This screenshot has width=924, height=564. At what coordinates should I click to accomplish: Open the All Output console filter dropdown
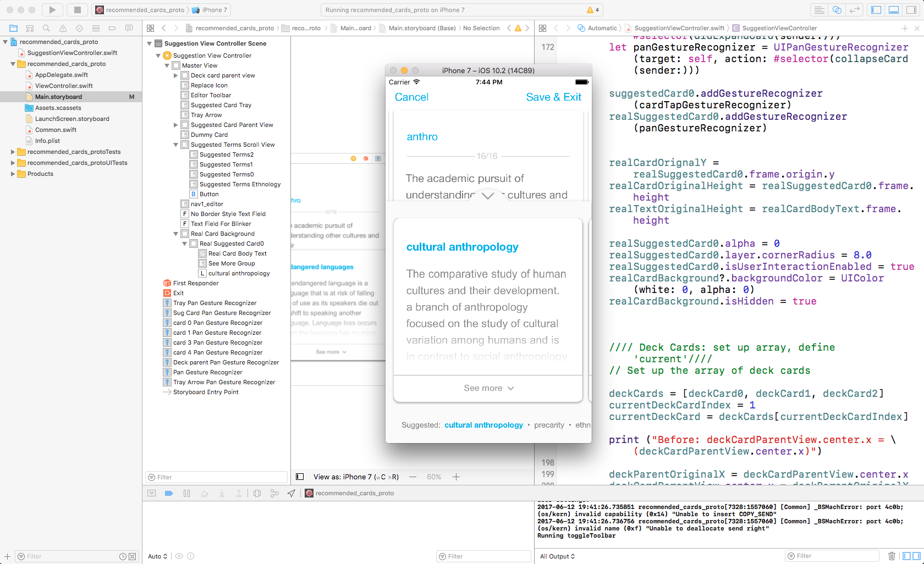[x=557, y=556]
